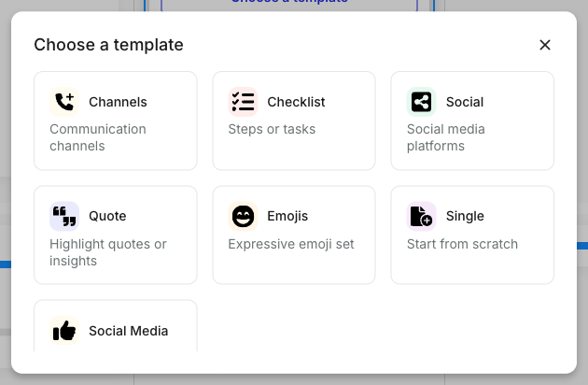This screenshot has width=588, height=385.
Task: Click the Checklist icon
Action: point(243,102)
